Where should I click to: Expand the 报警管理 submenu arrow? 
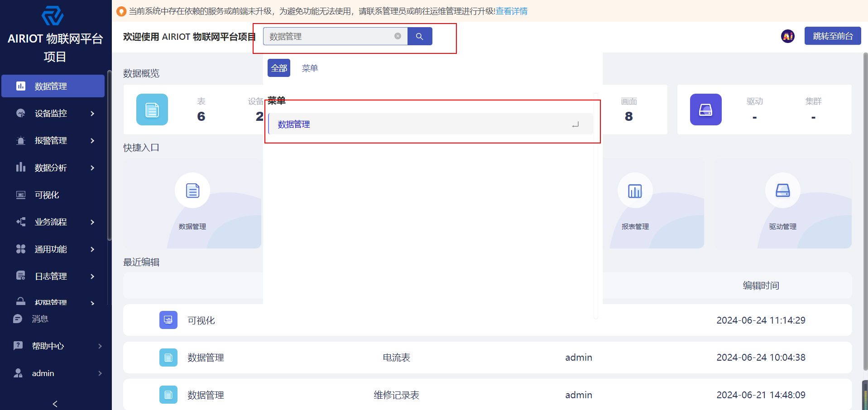92,140
